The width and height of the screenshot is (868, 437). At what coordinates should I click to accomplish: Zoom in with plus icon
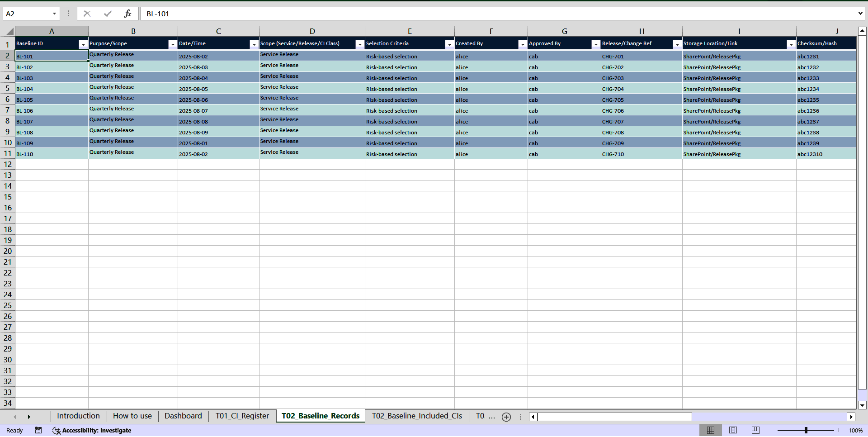pos(839,430)
